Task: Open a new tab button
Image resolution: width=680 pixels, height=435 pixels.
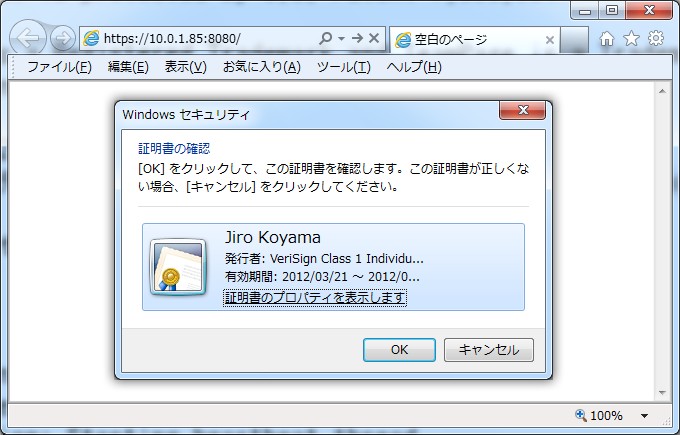Action: click(x=574, y=39)
